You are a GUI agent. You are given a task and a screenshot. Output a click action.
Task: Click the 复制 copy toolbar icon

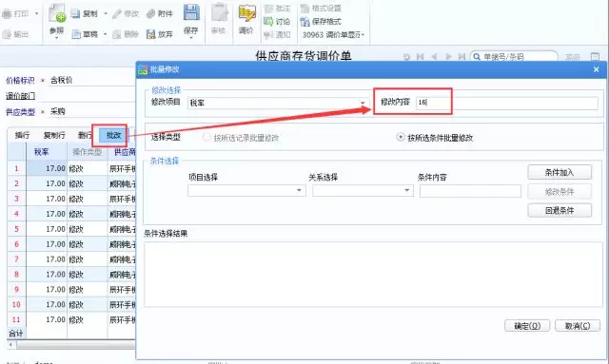[75, 14]
